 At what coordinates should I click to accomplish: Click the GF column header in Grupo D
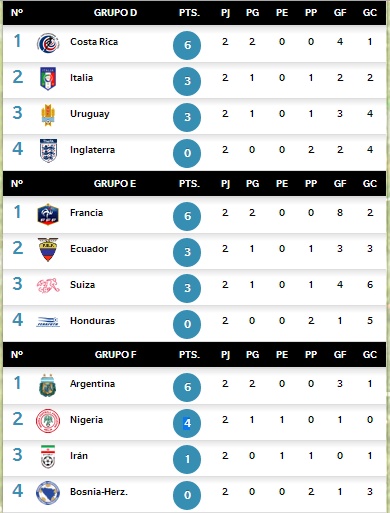coord(340,13)
